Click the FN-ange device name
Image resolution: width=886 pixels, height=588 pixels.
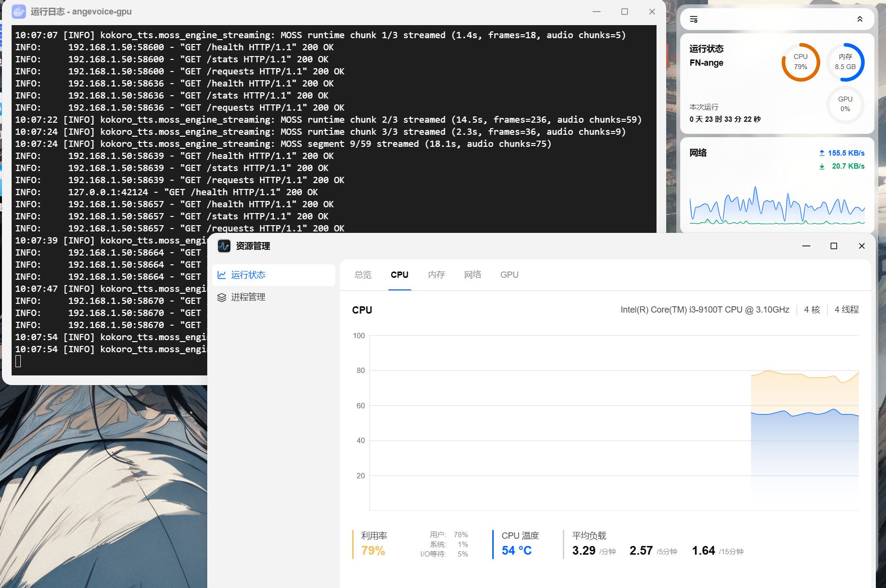[x=706, y=63]
